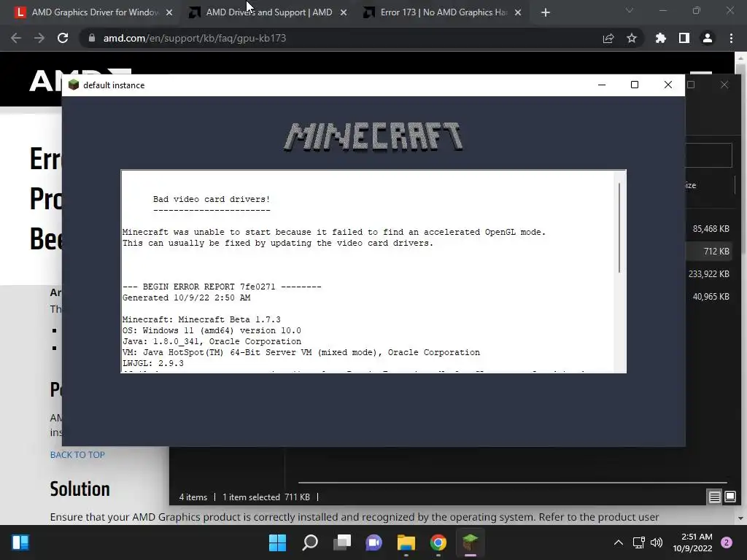747x560 pixels.
Task: Click 'OS: Windows 11 (amd64)' line
Action: click(x=212, y=330)
